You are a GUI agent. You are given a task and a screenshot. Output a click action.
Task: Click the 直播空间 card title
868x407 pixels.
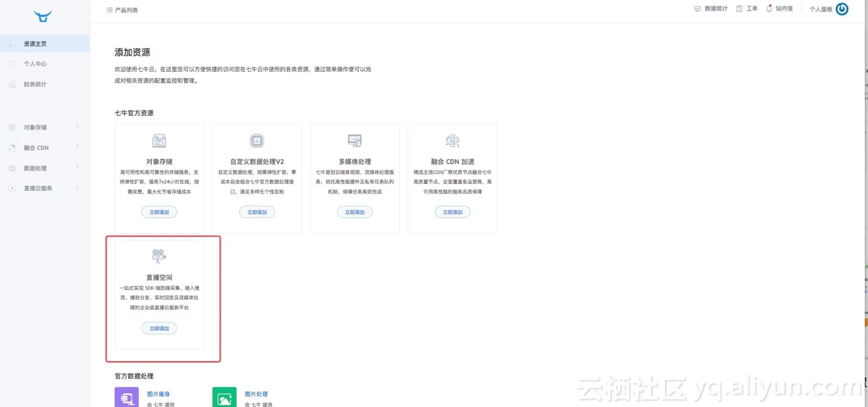[x=159, y=277]
